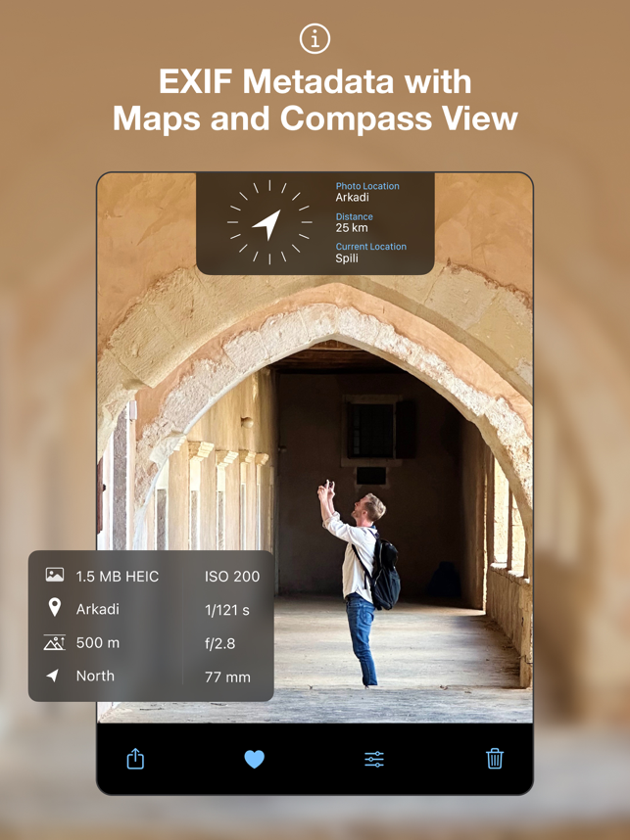Select the "1/121 s" shutter speed
630x840 pixels.
(x=227, y=610)
